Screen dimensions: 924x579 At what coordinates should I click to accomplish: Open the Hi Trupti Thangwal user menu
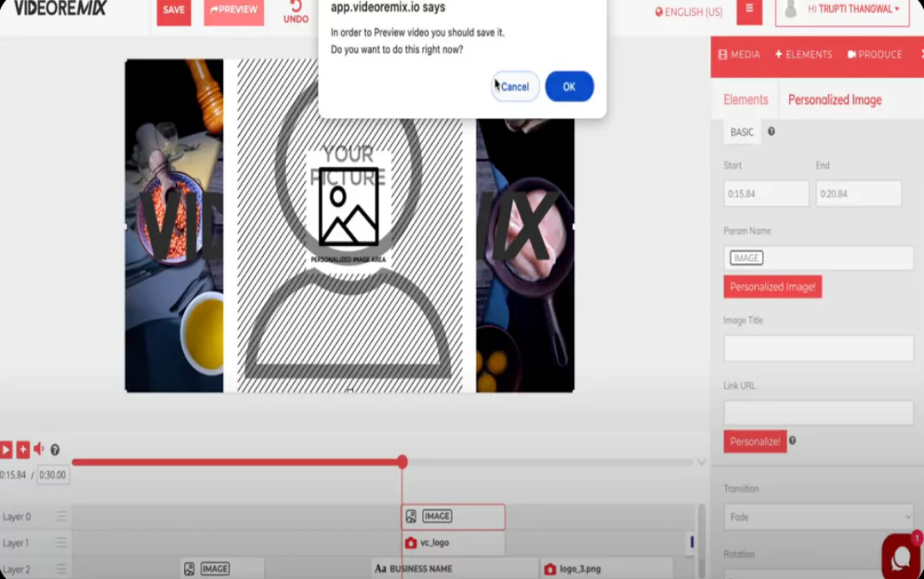(x=842, y=11)
